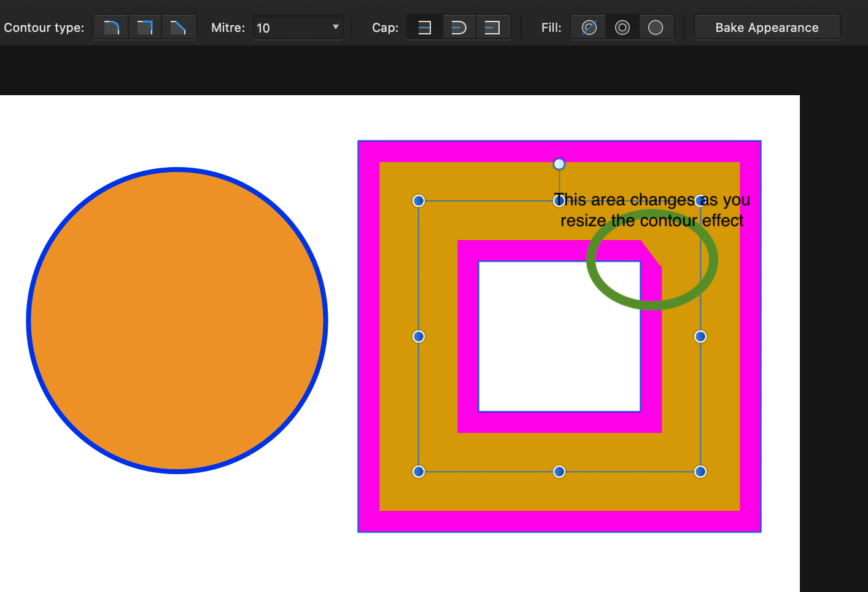Click the 'Cap:' label

386,28
